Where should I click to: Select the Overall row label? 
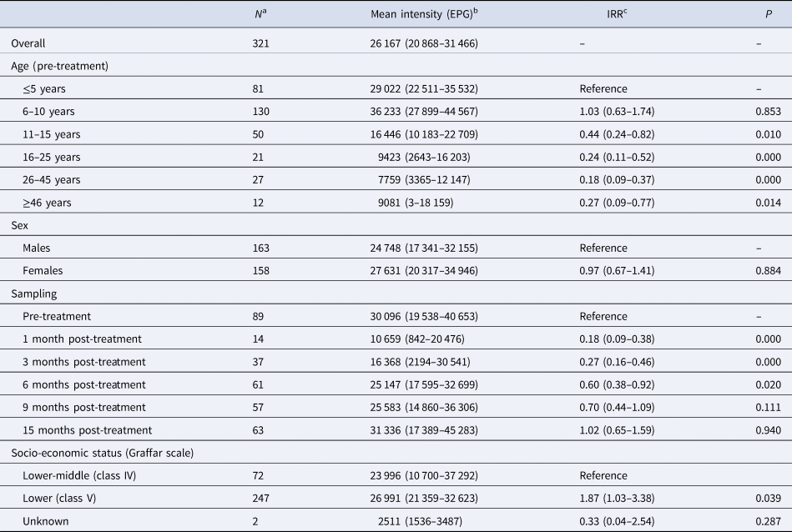[x=29, y=43]
